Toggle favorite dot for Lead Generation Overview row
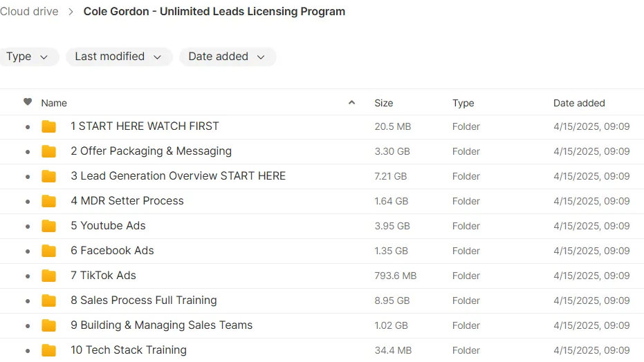Screen dimensions: 644x362 [28, 177]
